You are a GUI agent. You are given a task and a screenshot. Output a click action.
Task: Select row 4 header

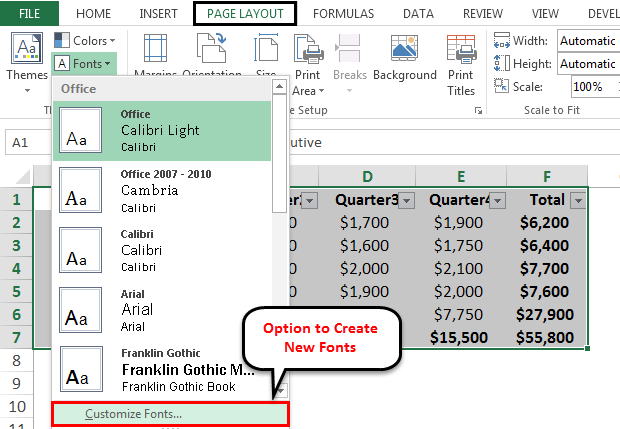point(16,268)
